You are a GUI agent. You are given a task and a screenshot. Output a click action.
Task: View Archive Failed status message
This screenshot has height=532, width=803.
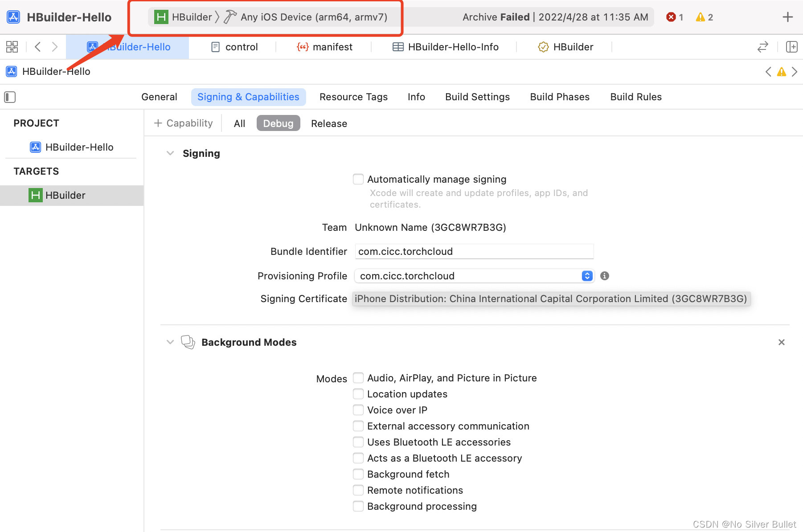(x=555, y=17)
